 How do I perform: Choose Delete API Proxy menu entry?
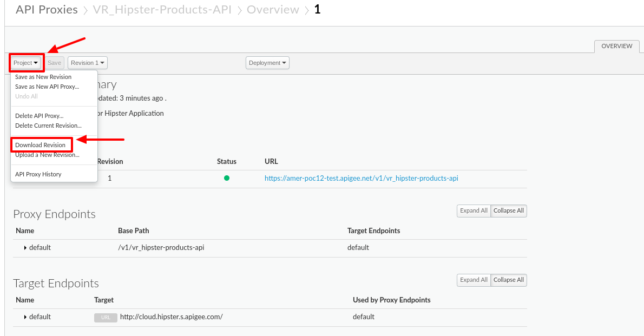39,116
